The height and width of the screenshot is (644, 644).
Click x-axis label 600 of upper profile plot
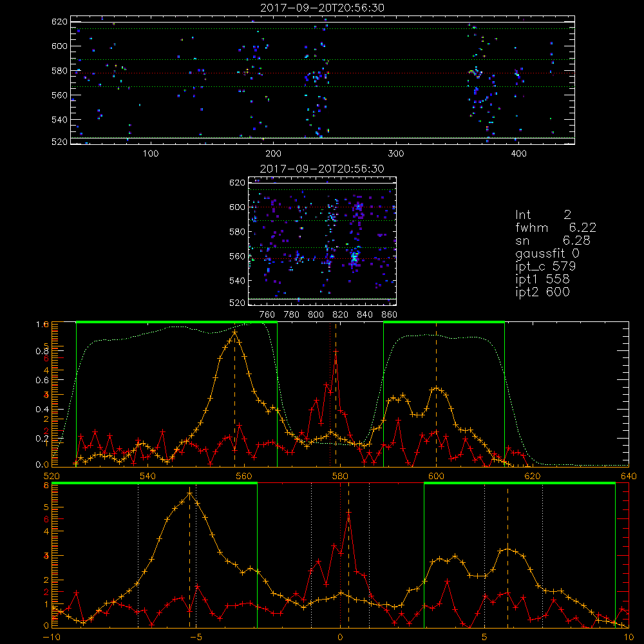[436, 476]
